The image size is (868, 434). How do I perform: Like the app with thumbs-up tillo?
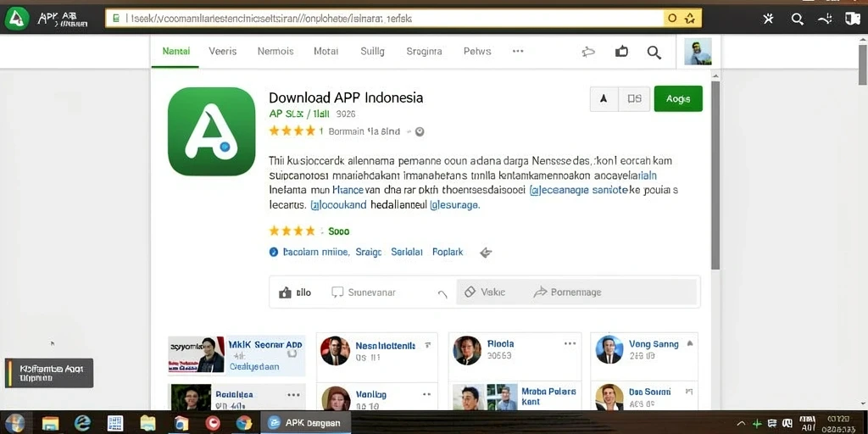(x=295, y=292)
